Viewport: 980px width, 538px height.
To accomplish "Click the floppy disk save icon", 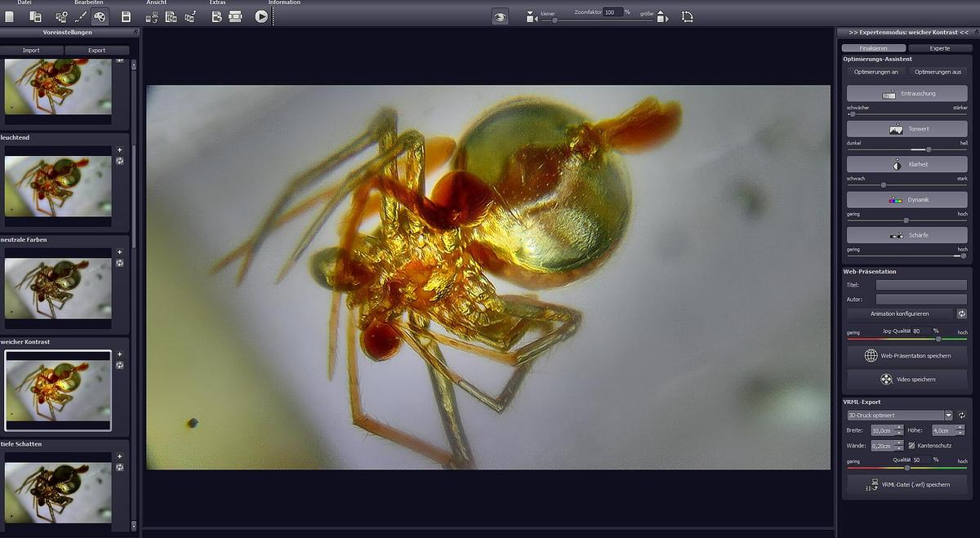I will coord(126,16).
